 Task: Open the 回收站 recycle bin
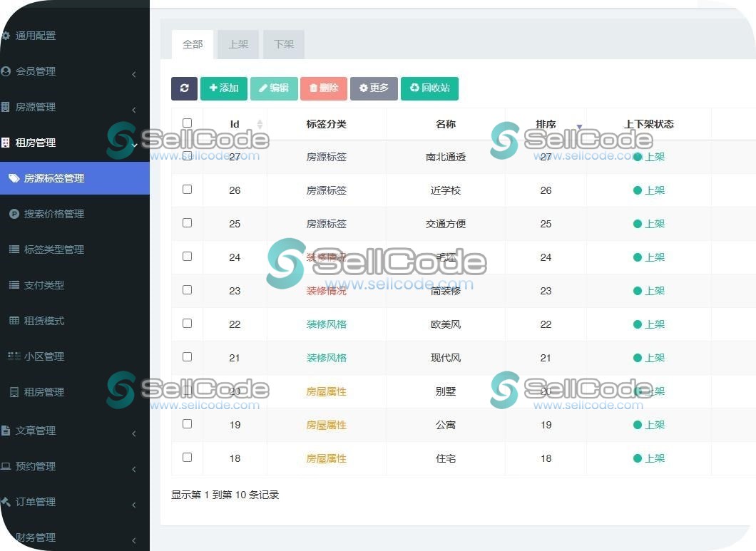[x=429, y=88]
